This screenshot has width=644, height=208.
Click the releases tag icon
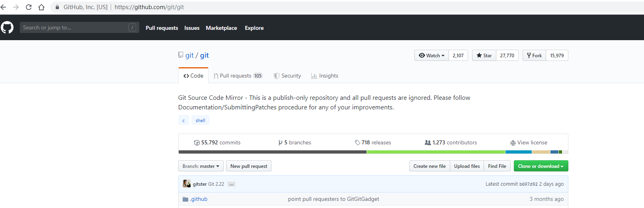pos(357,143)
